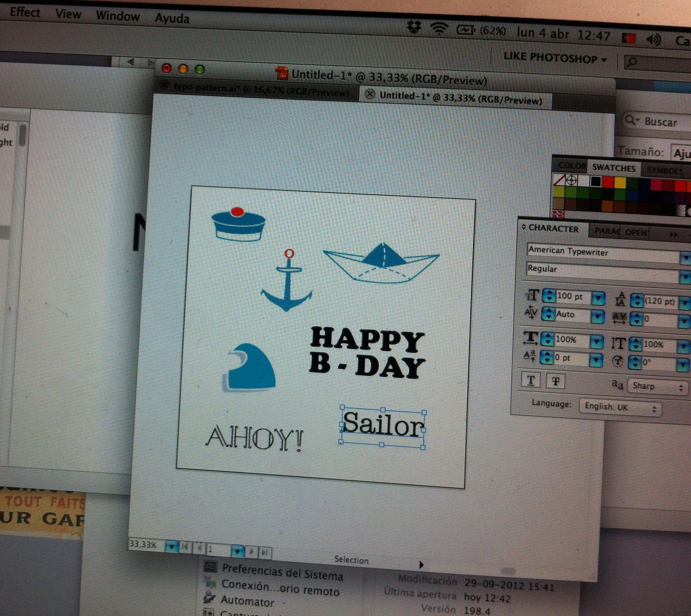
Task: Click the search magnifier in application bar
Action: pyautogui.click(x=632, y=62)
